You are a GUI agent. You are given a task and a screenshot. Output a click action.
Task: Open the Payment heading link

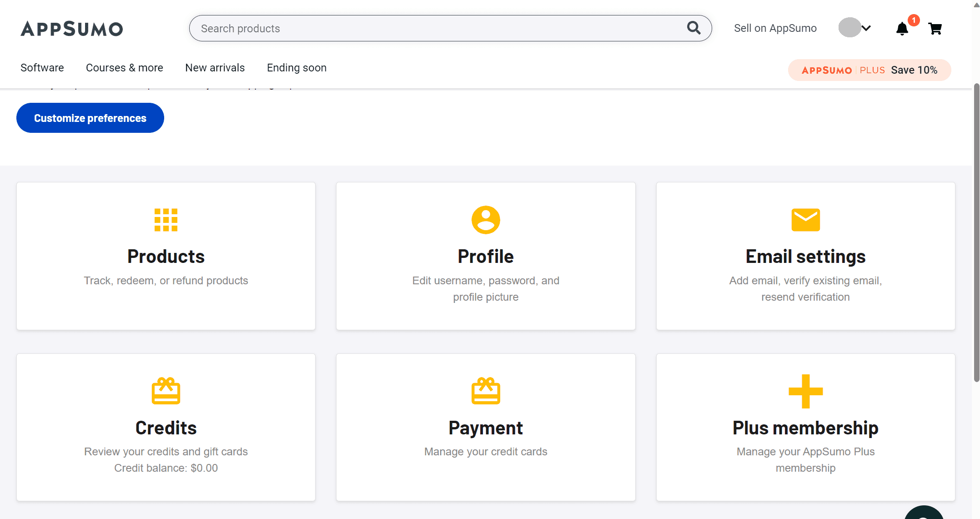(486, 428)
